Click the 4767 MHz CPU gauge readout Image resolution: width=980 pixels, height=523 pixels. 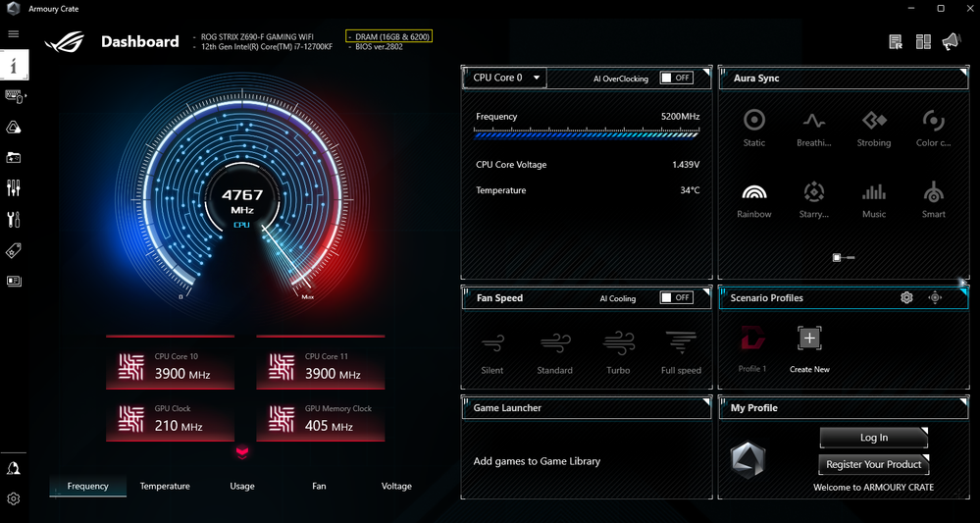click(x=242, y=201)
